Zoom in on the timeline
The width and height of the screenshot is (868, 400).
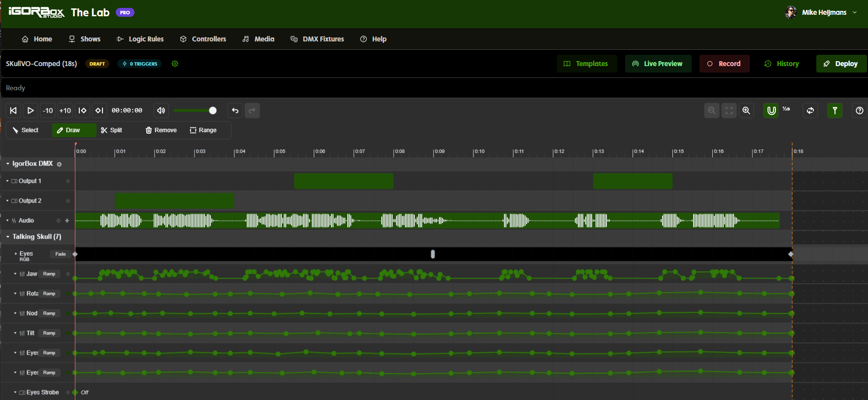[x=746, y=110]
